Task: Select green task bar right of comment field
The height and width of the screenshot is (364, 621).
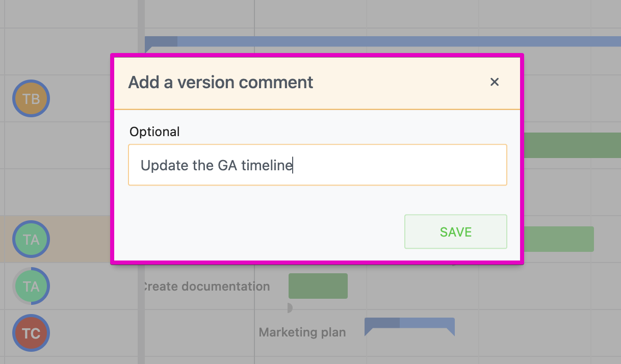Action: [572, 145]
